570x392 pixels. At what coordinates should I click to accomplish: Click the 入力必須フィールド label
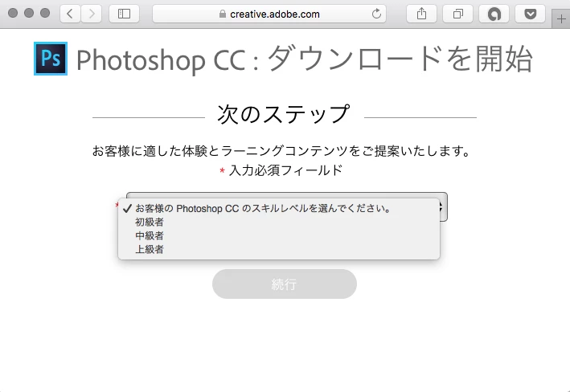click(x=285, y=170)
